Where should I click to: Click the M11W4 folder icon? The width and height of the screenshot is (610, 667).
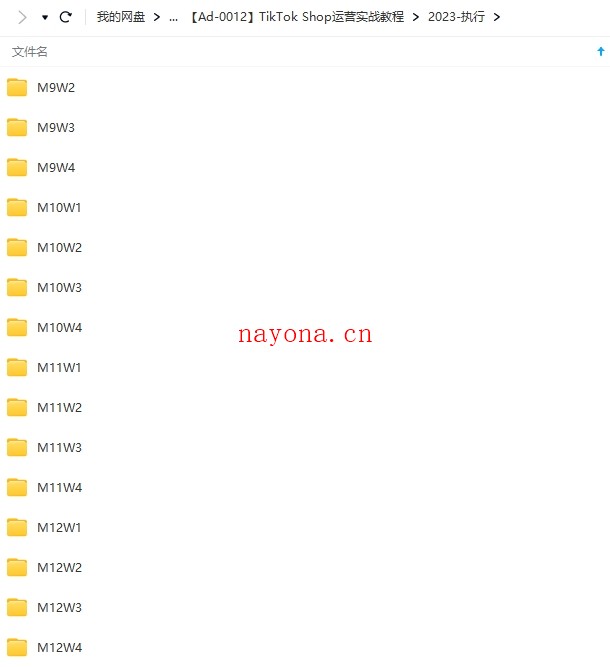click(x=17, y=487)
